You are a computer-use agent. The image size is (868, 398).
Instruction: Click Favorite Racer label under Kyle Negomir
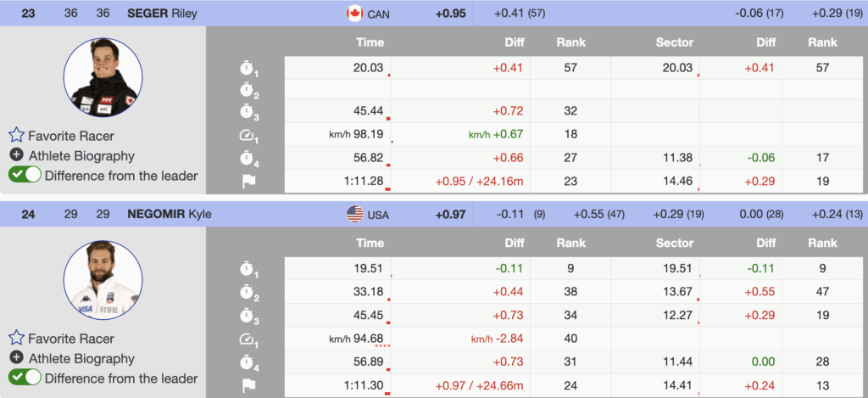[x=71, y=338]
